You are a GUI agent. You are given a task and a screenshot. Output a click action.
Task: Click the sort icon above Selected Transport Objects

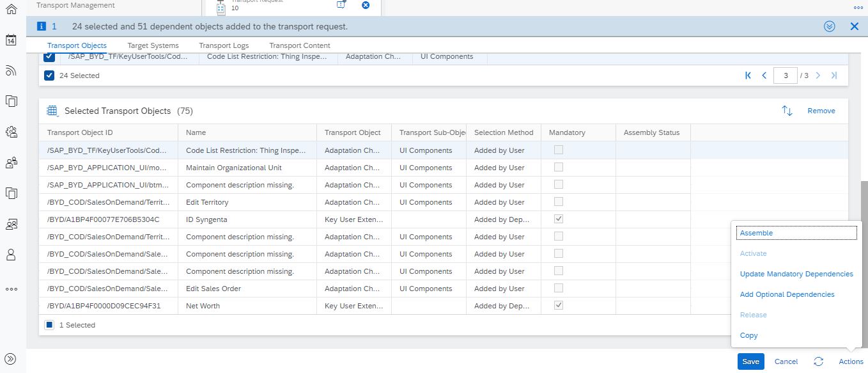point(787,111)
